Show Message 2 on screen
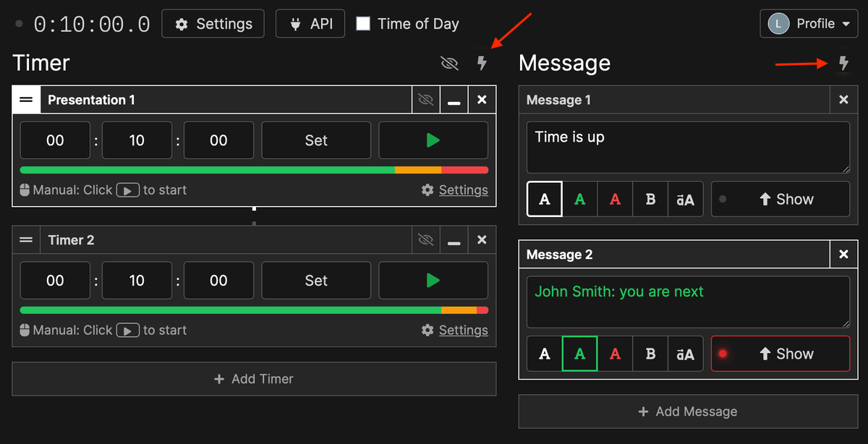 780,354
